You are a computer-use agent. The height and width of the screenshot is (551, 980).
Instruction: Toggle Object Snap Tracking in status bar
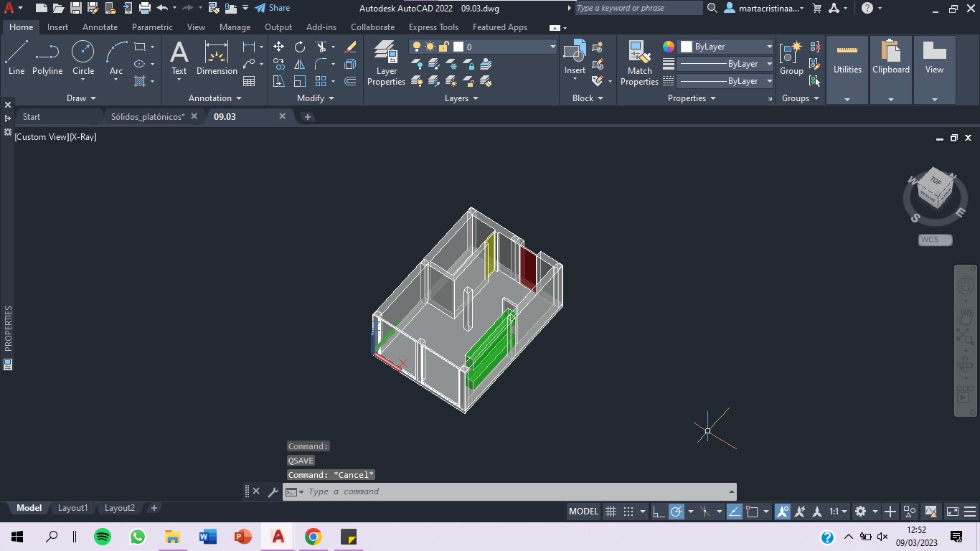click(x=735, y=512)
